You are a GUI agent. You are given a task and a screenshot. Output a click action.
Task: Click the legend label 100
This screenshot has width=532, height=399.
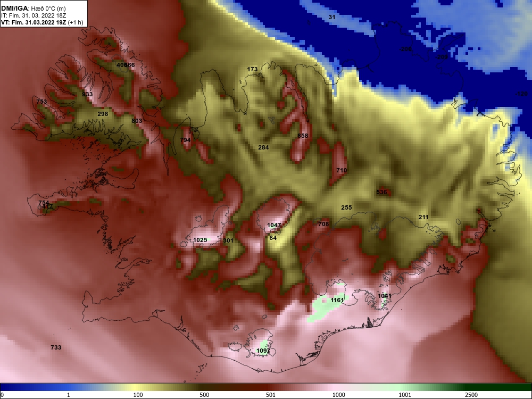[138, 395]
